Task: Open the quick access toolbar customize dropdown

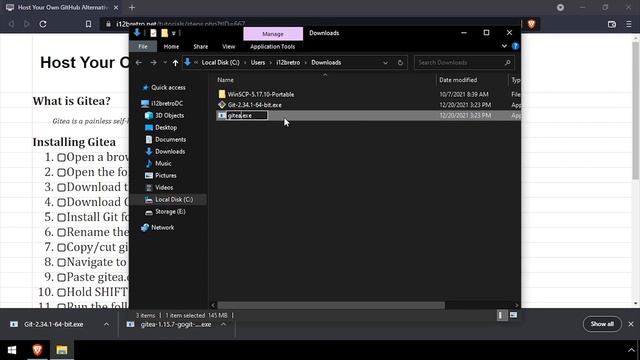Action: [173, 33]
